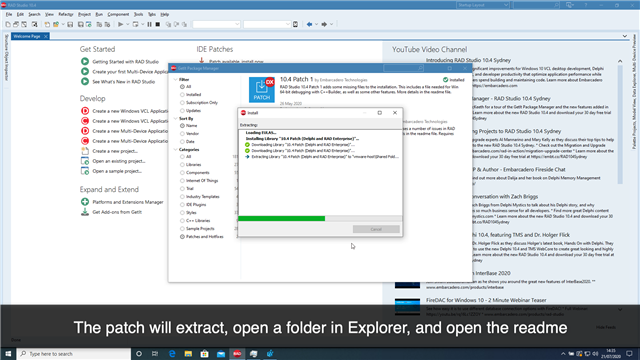
Task: Click the device icon beside the platform combo
Action: (x=296, y=24)
